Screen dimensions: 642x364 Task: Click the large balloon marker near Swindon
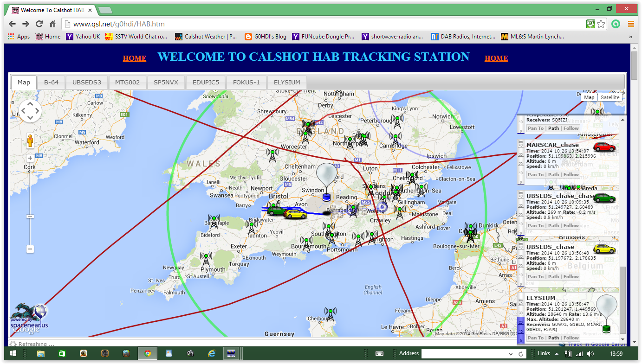327,181
